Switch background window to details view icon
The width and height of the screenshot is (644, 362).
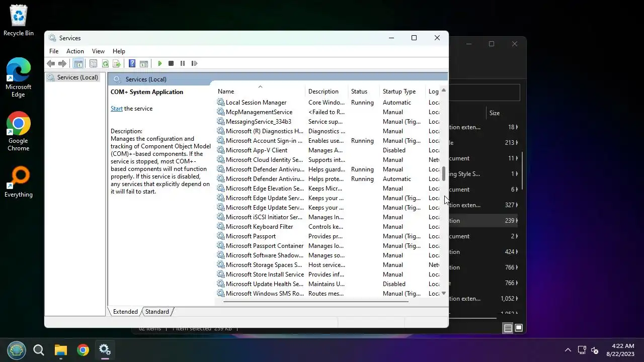coord(508,328)
